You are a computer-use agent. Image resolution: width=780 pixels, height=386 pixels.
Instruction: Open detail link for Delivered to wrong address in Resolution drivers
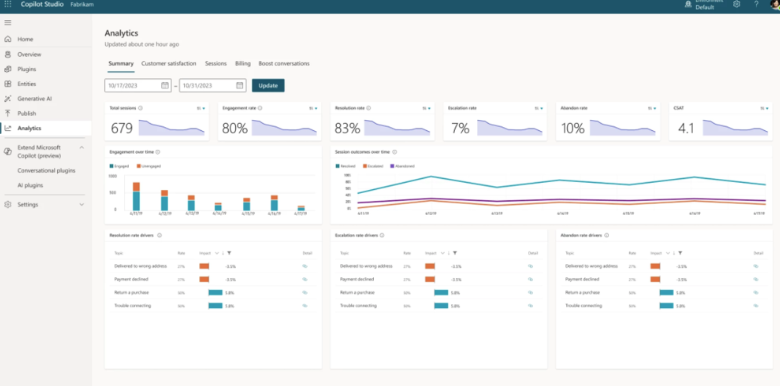click(305, 266)
